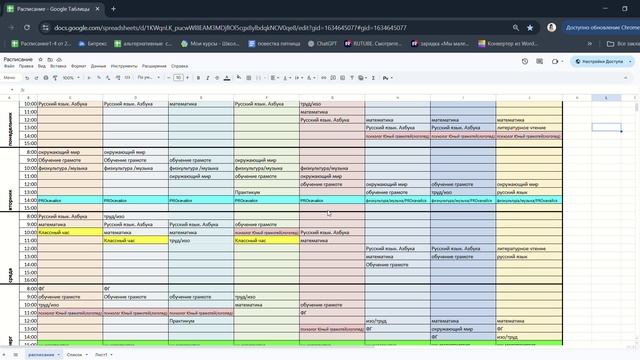Image resolution: width=640 pixels, height=360 pixels.
Task: Open the Файл menu
Action: 9,66
